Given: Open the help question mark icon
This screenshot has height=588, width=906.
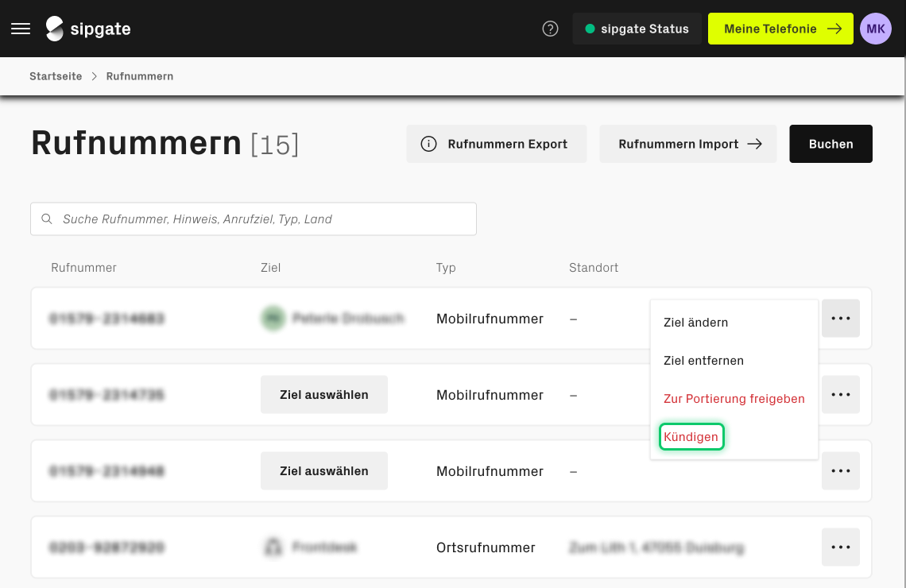Looking at the screenshot, I should (550, 29).
